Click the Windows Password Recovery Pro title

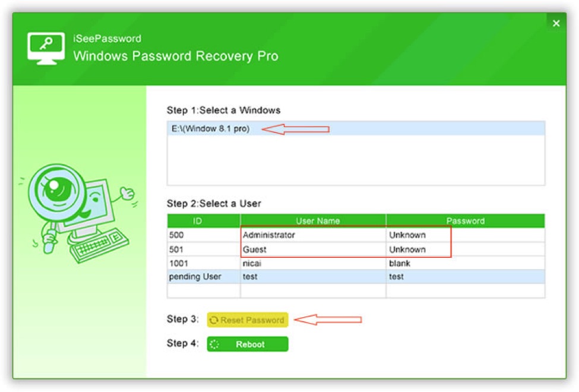[x=176, y=56]
